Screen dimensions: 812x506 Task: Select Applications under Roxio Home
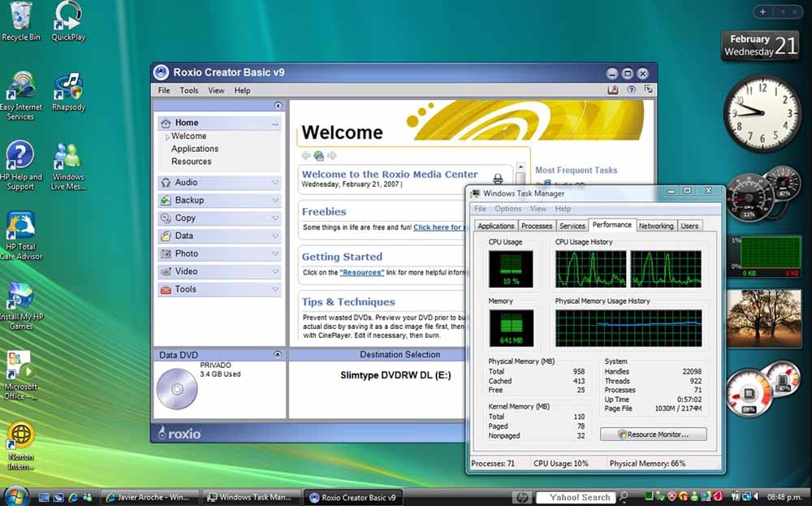(195, 149)
